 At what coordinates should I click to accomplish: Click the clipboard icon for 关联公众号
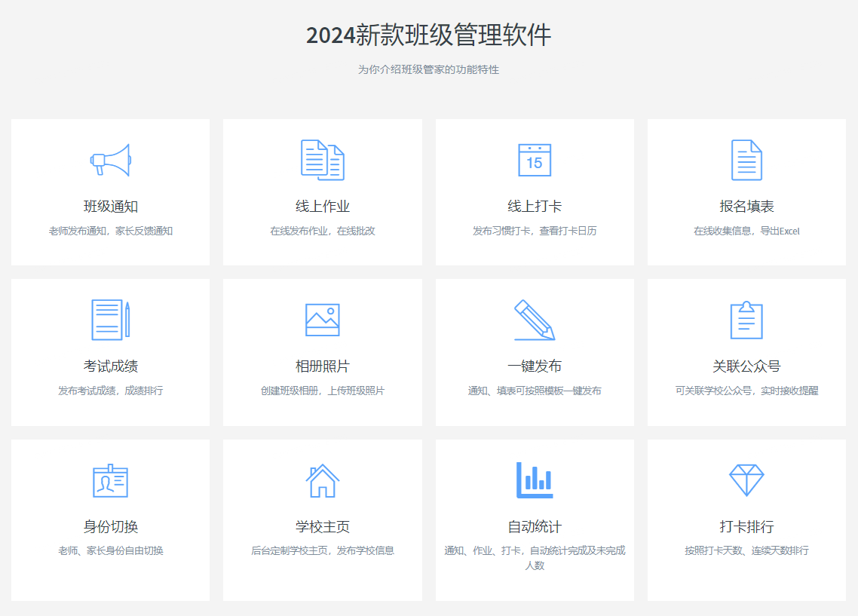pyautogui.click(x=746, y=320)
